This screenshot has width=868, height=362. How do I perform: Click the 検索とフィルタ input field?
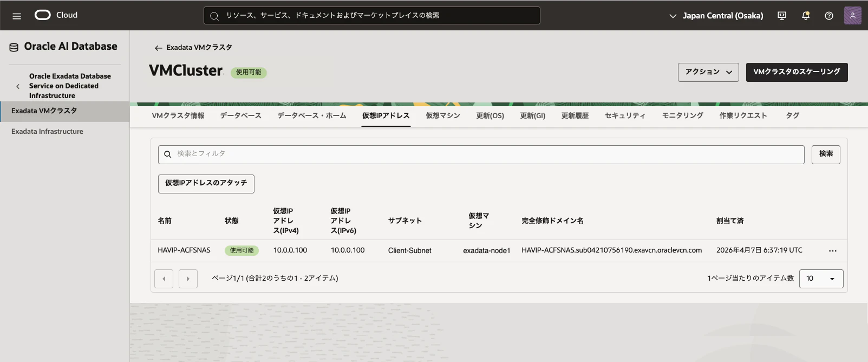point(481,154)
